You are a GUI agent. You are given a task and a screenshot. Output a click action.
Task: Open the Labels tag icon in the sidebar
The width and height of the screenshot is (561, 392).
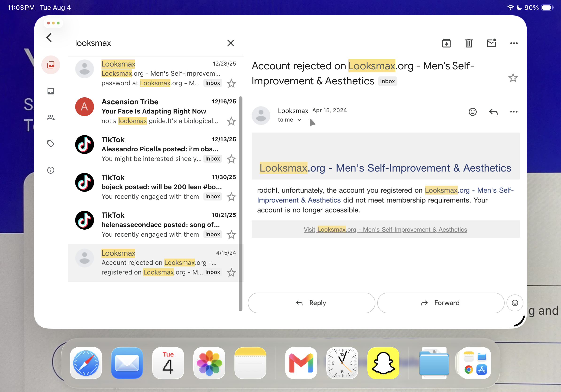point(51,144)
